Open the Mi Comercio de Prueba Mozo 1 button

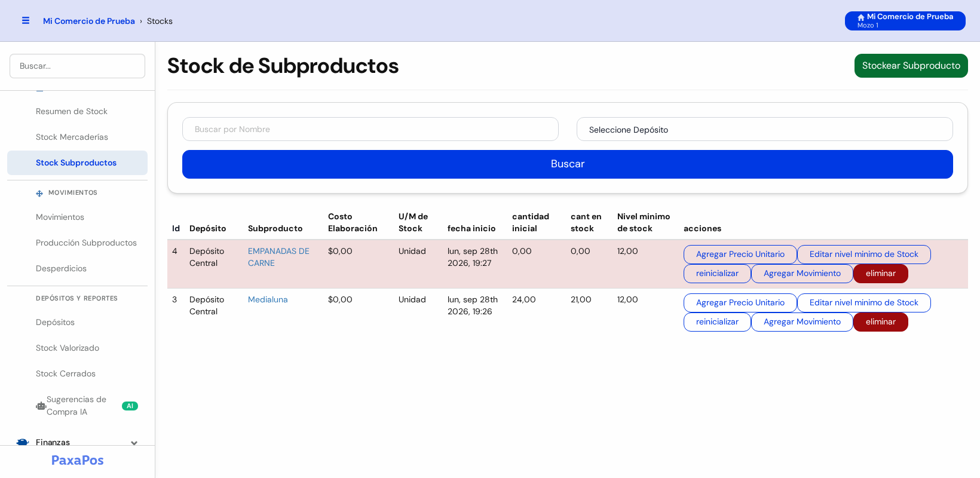(905, 21)
